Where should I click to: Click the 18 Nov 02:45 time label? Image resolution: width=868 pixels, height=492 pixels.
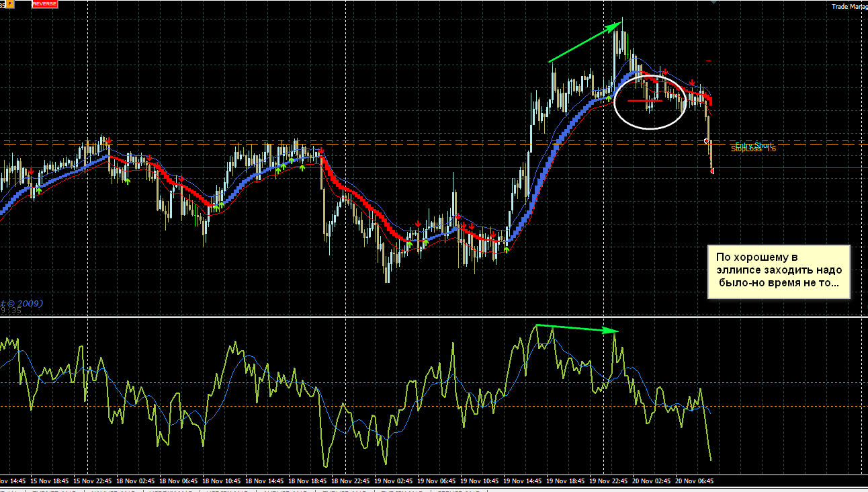tap(136, 481)
